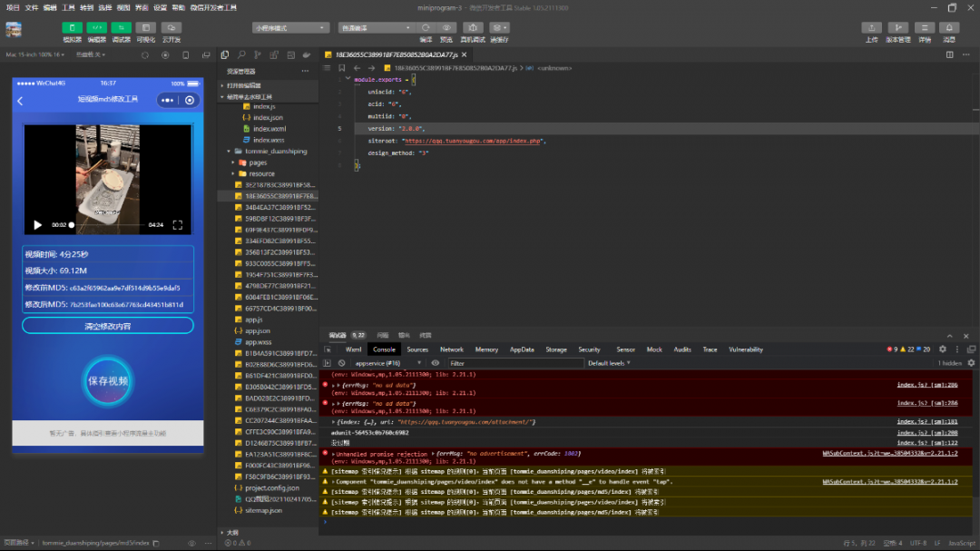The width and height of the screenshot is (980, 551).
Task: Open the source control branch icon
Action: click(x=258, y=55)
